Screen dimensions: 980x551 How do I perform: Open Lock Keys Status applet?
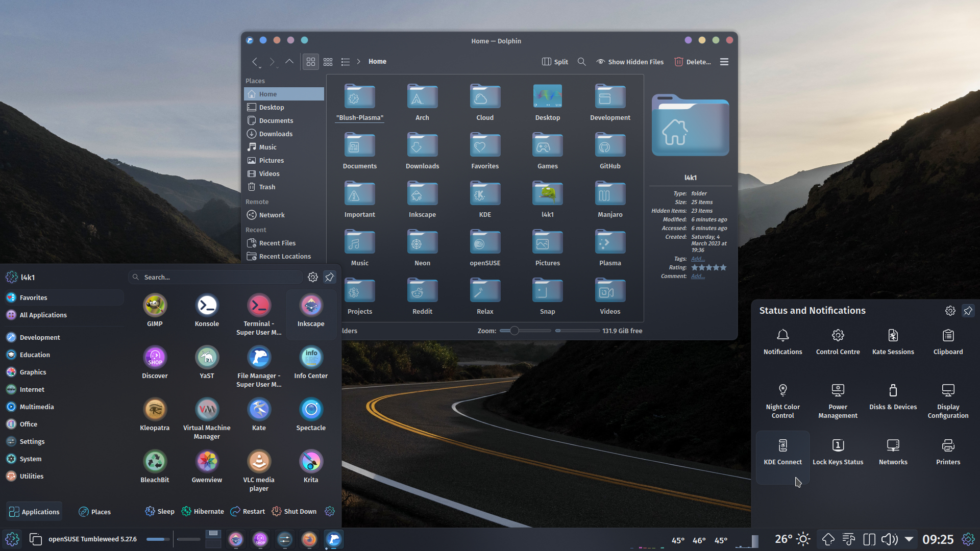838,452
